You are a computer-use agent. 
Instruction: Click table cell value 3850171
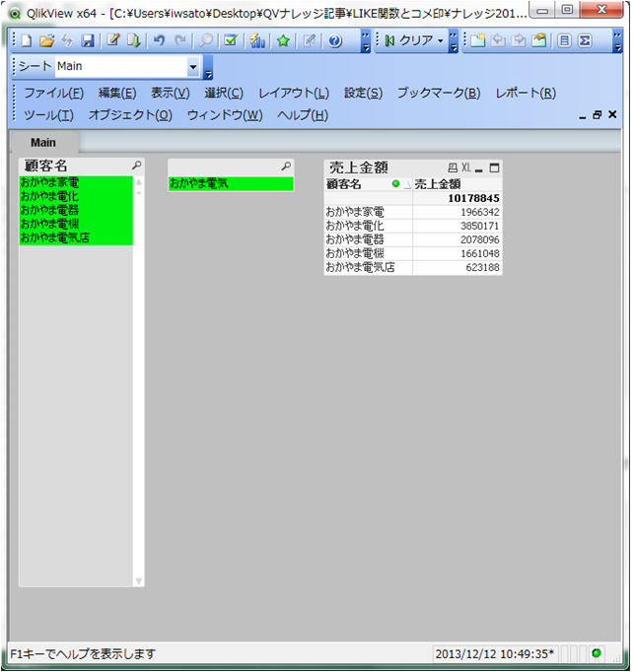click(480, 226)
